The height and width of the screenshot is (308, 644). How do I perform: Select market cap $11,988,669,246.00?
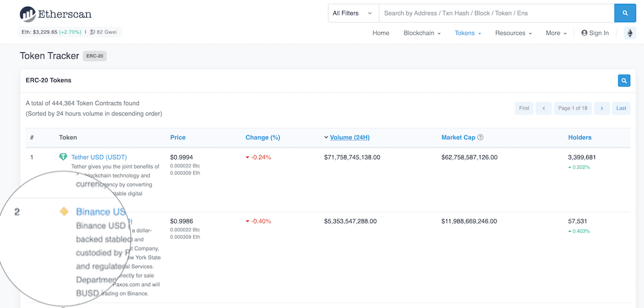click(x=469, y=221)
